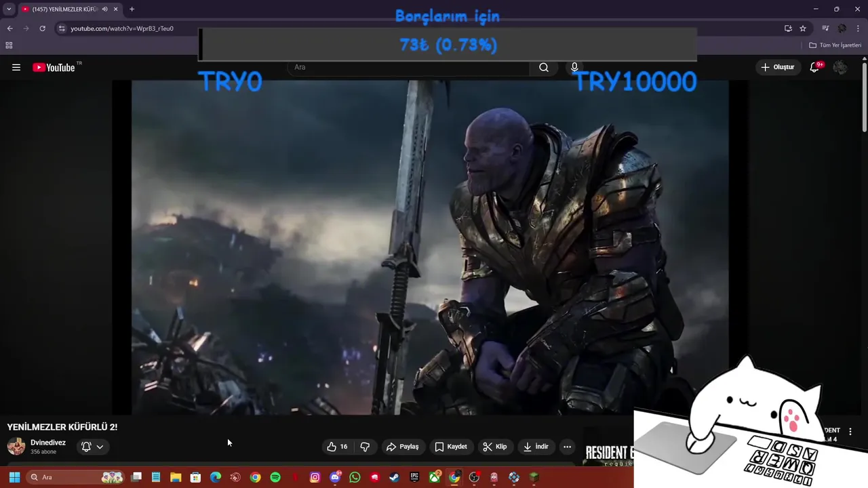
Task: Open Chrome apps grid in bookmarks bar
Action: (9, 45)
